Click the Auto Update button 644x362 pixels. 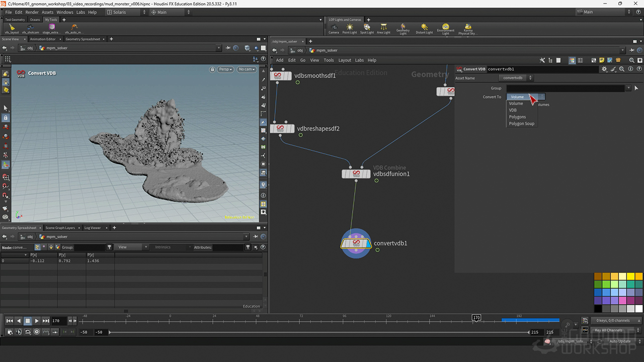(x=620, y=341)
